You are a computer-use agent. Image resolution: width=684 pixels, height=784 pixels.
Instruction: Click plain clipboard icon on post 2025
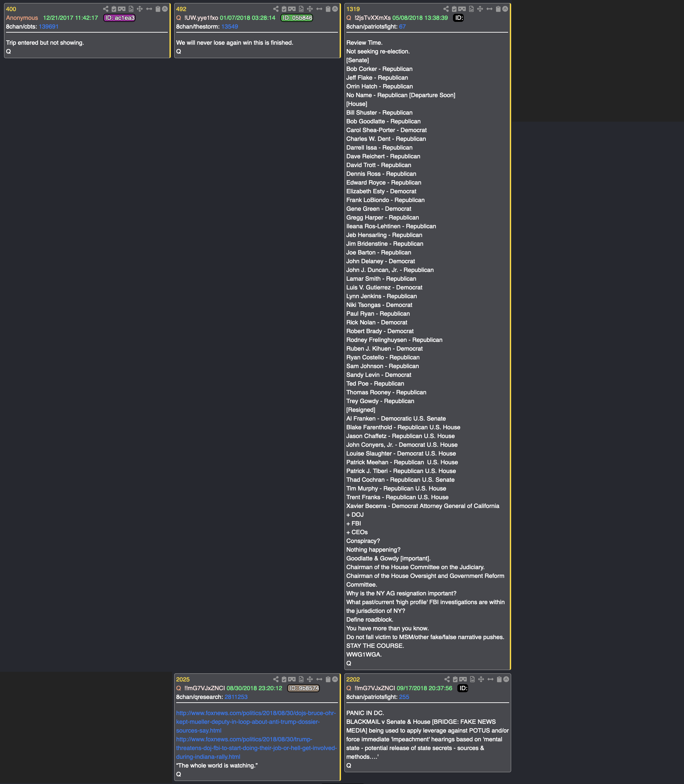click(328, 679)
